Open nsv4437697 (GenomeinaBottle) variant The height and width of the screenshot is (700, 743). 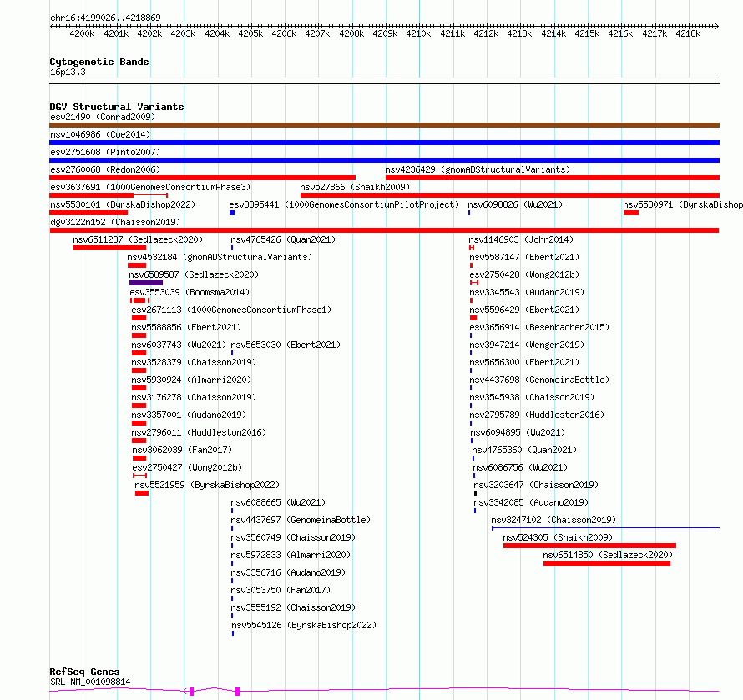pos(301,520)
